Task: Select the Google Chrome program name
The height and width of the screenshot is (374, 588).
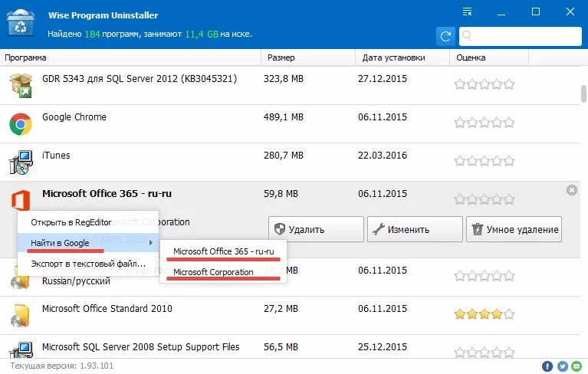Action: 74,117
